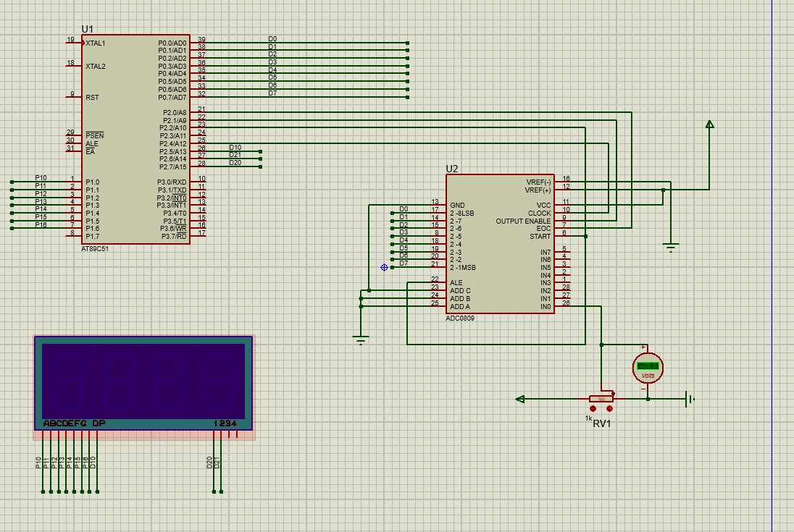This screenshot has width=794, height=532.
Task: Click the AT89C51 part value text
Action: click(x=95, y=249)
